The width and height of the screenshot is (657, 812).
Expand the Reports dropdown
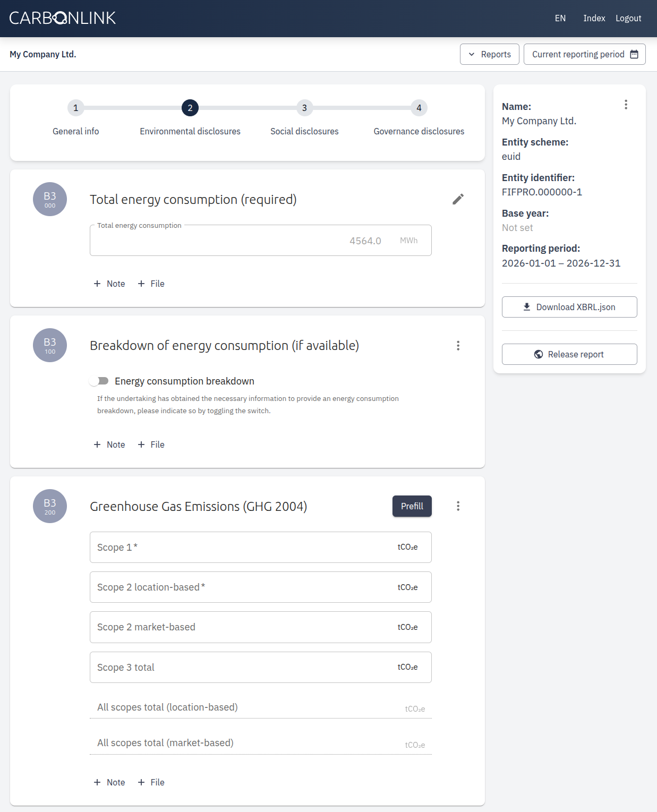(490, 54)
